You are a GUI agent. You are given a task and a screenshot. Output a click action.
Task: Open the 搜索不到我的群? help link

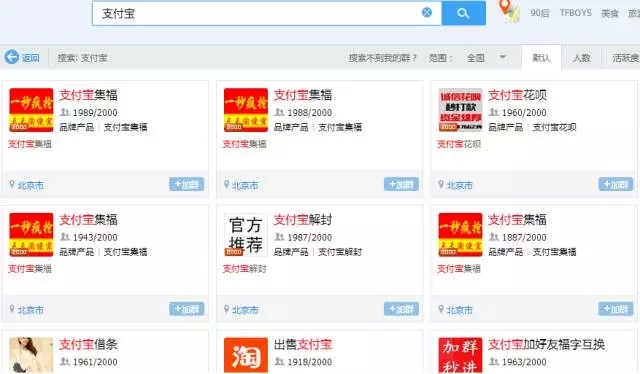click(383, 58)
